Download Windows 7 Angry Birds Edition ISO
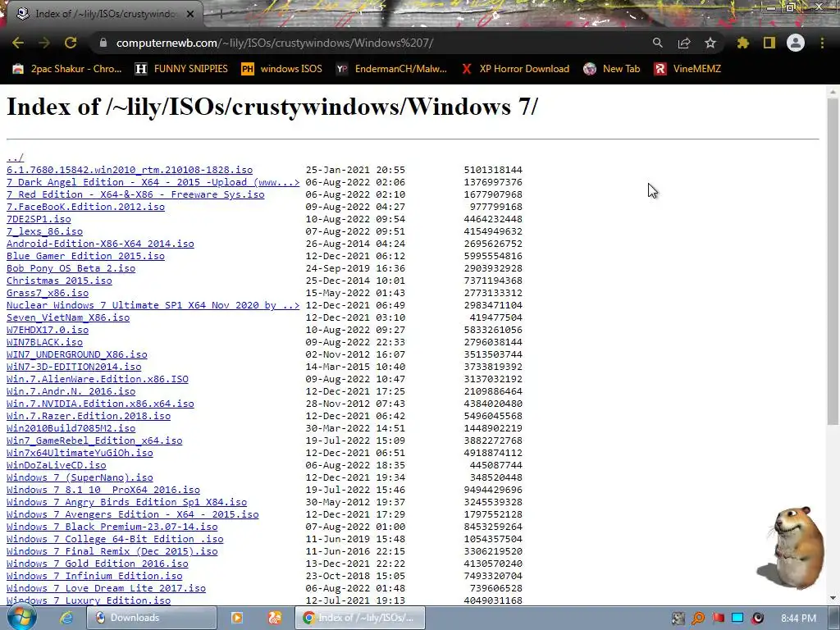The image size is (840, 630). point(126,503)
